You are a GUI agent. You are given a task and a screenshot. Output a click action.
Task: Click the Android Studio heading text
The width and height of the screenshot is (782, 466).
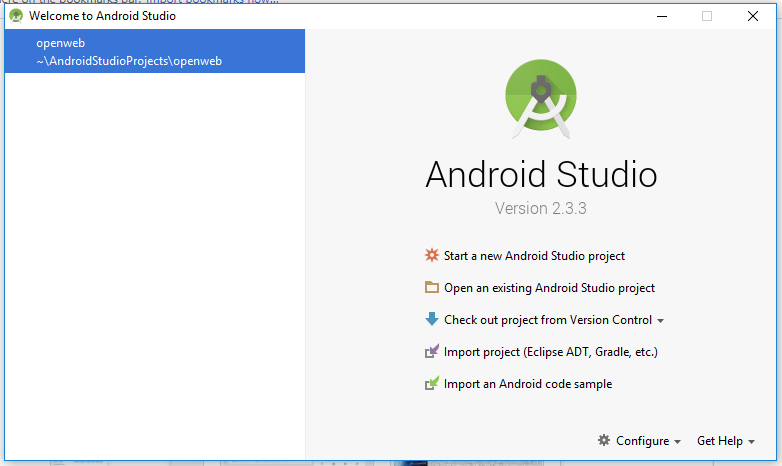click(x=541, y=174)
